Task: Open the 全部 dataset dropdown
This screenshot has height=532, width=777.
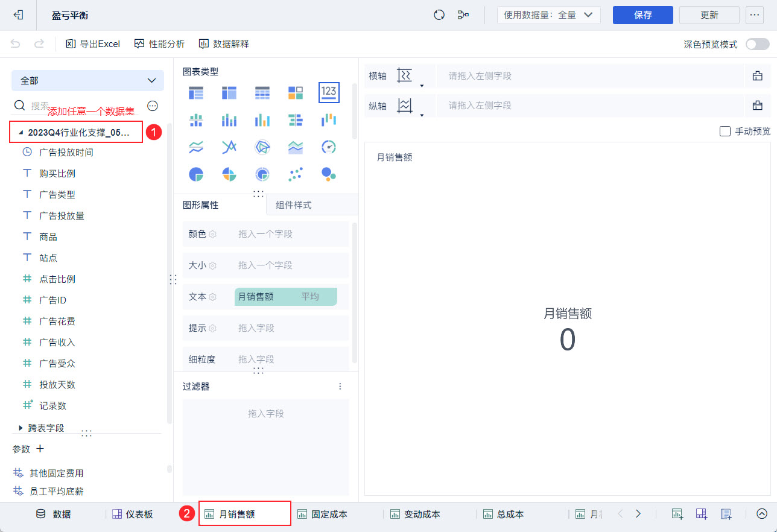Action: pos(87,80)
